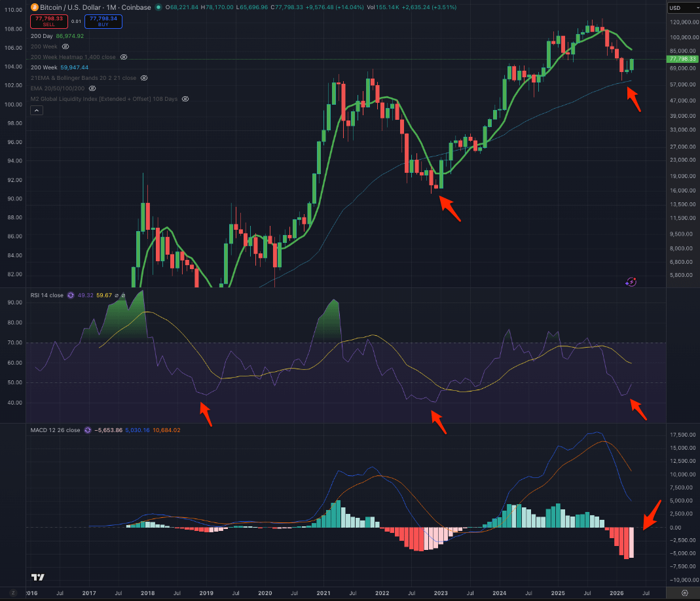Click the RSI value 49.32
Viewport: 700px width, 601px height.
pyautogui.click(x=85, y=295)
